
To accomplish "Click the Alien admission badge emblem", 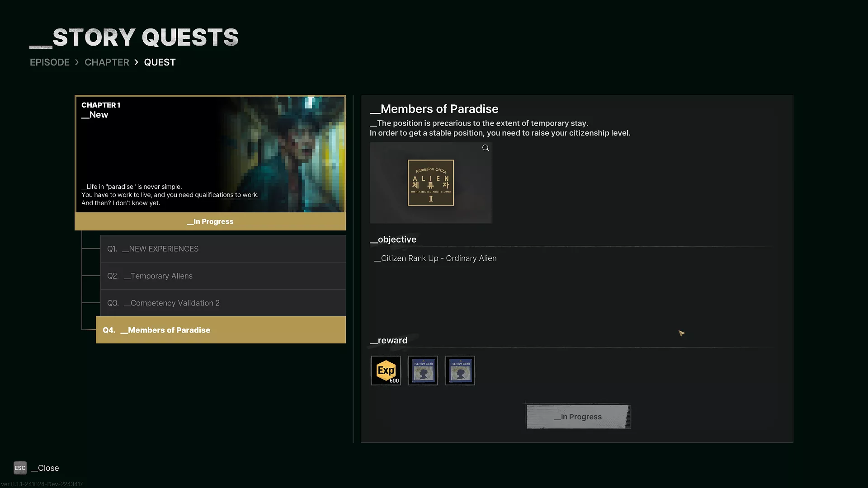I will [431, 183].
